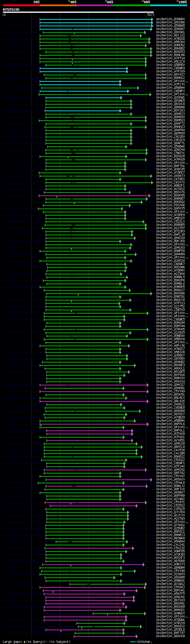190x644 pixels.
Task: Click the 527 end position label
Action: pyautogui.click(x=150, y=15)
